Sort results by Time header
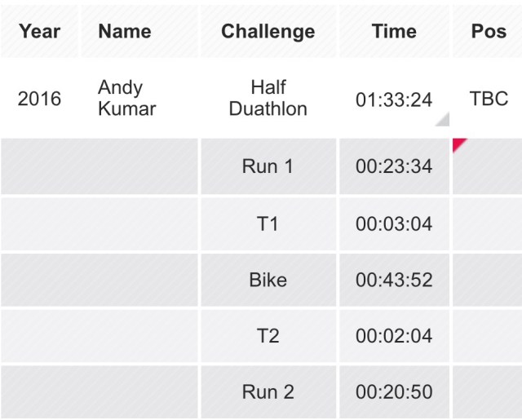The image size is (522, 420). tap(394, 32)
